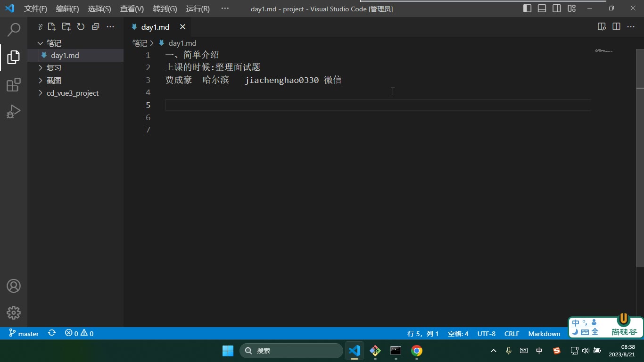This screenshot has width=644, height=362.
Task: Open editor more actions ellipsis
Action: 631,27
